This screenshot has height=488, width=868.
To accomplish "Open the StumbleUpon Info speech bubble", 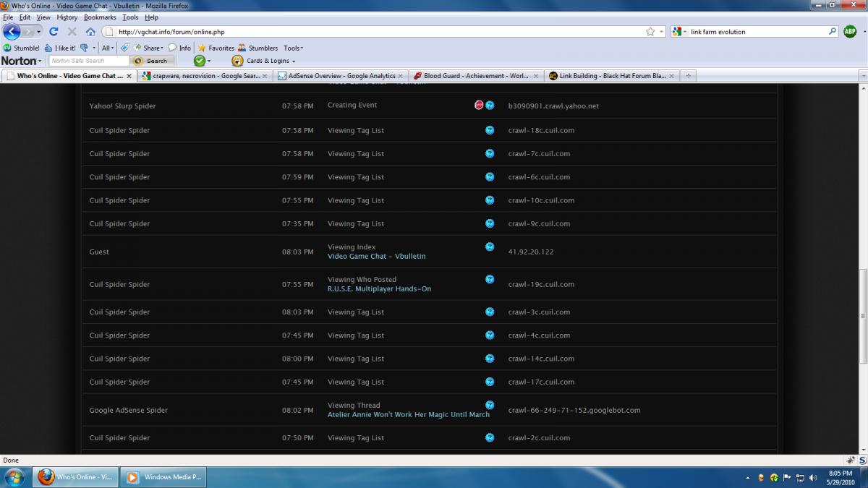I will point(179,48).
